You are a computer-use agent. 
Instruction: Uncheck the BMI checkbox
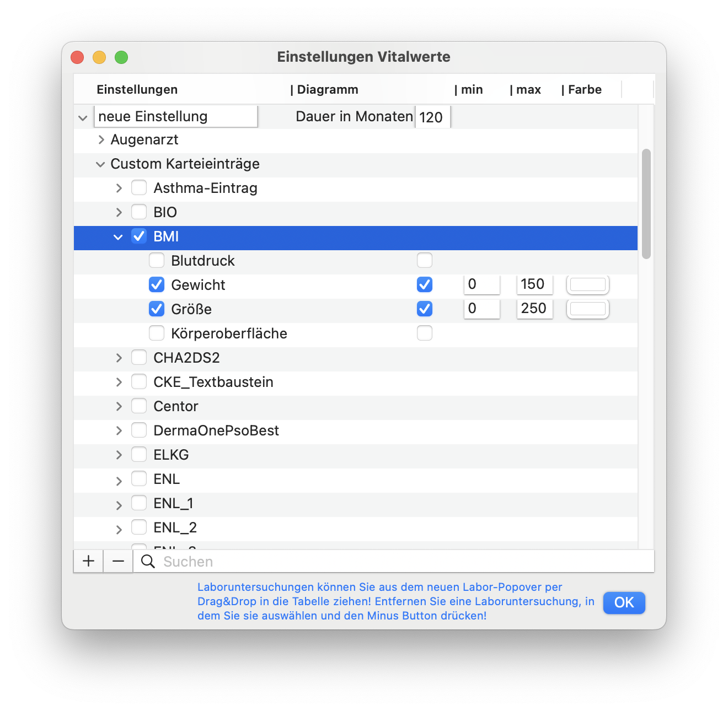pos(139,236)
